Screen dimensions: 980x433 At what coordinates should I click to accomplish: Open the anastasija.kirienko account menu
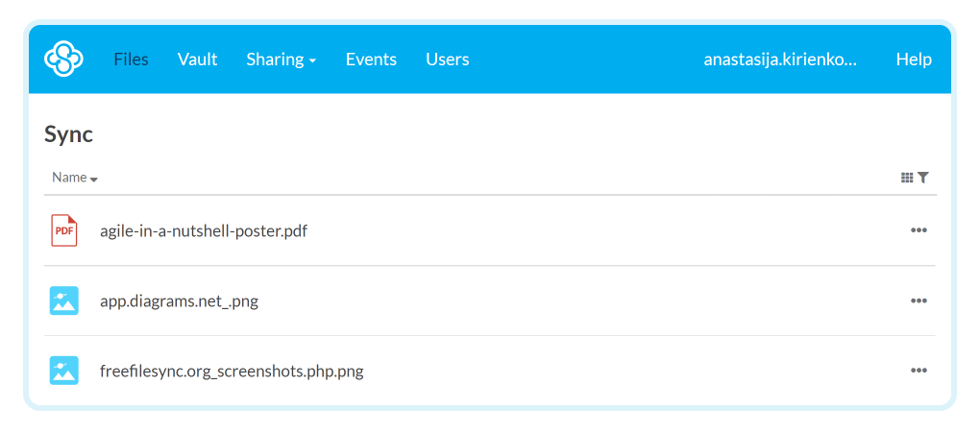coord(780,60)
